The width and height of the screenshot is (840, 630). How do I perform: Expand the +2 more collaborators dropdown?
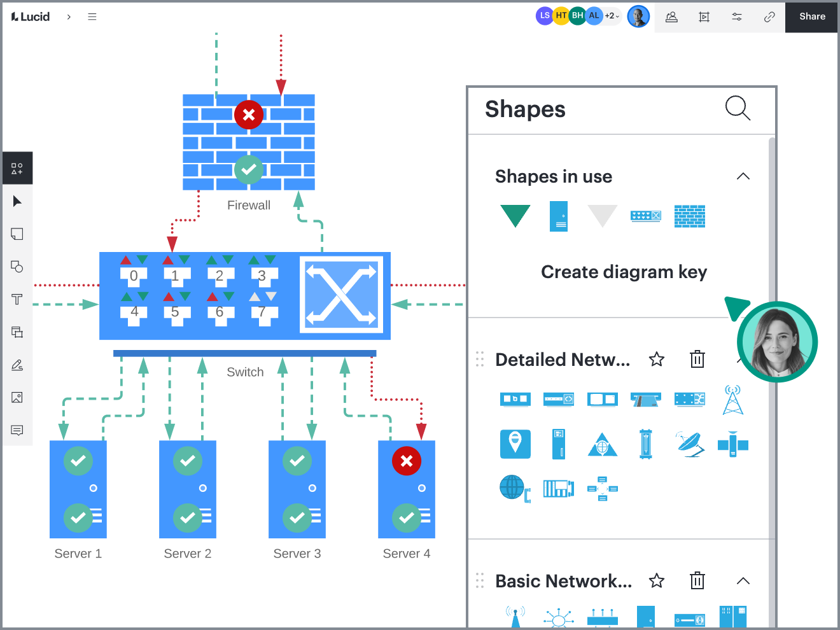pos(612,16)
